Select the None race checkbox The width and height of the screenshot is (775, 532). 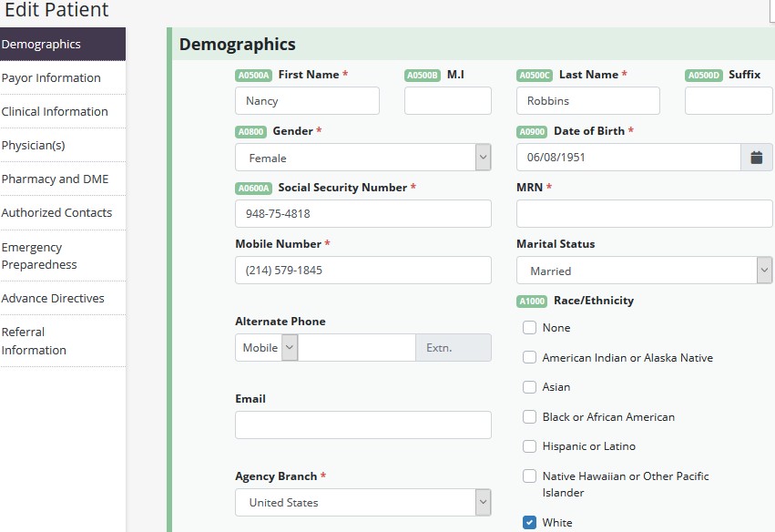coord(529,328)
